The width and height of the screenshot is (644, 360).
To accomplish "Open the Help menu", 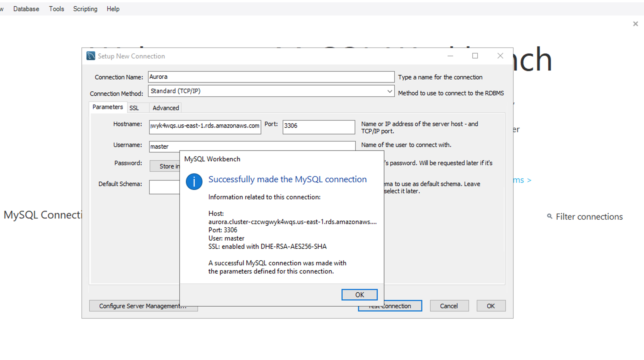I will (113, 9).
